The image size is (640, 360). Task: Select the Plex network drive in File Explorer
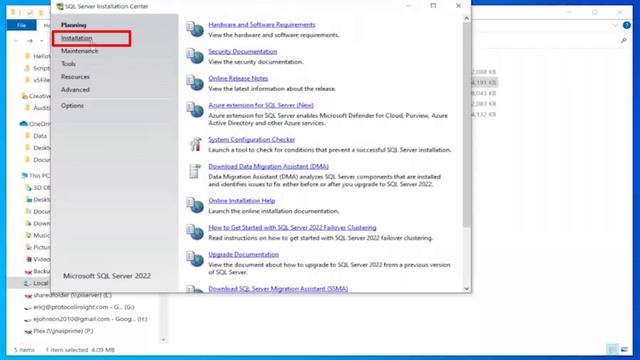[59, 331]
